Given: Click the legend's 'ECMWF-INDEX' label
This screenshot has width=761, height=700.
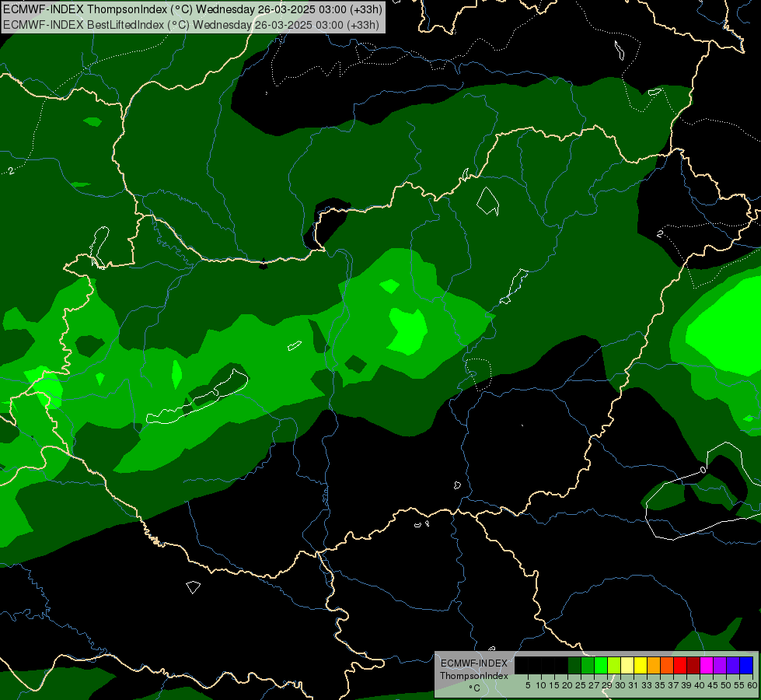Looking at the screenshot, I should click(x=473, y=663).
